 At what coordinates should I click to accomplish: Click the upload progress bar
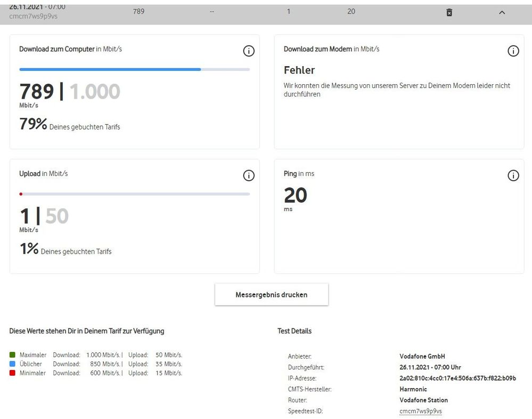(x=134, y=194)
